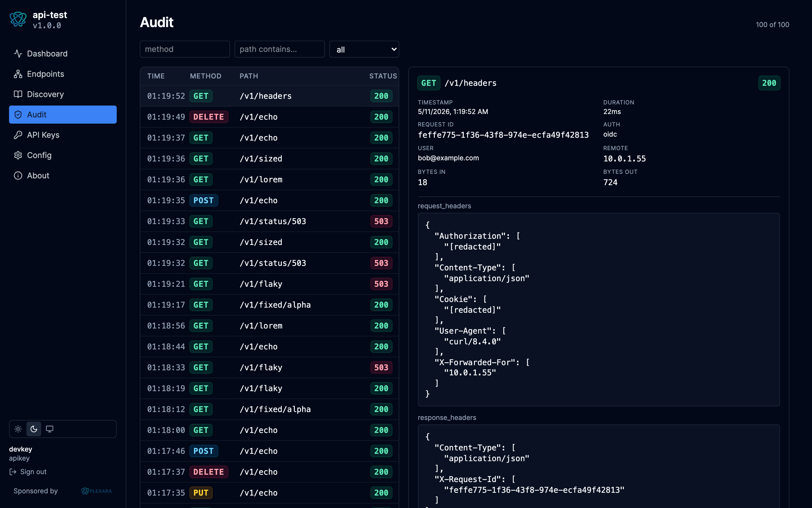Open the 01:19:17 /v1/fixed/alpha row
Screen dimensions: 812x508
pos(270,305)
